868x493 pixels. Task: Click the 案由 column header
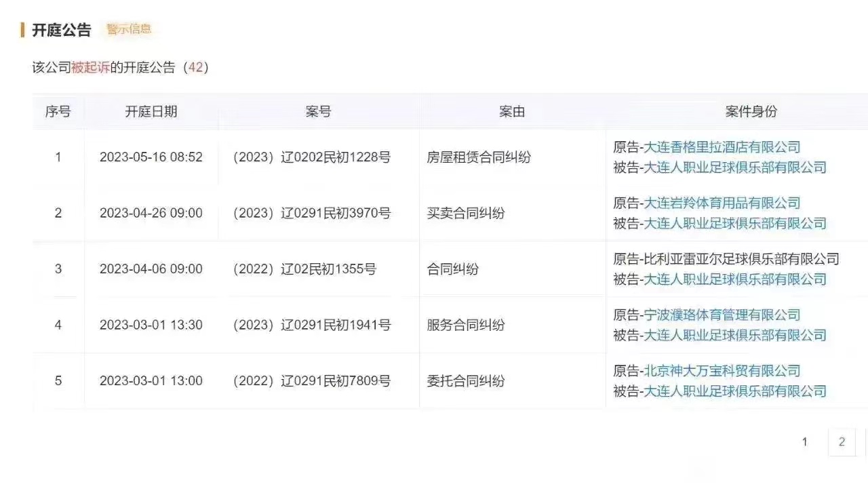[x=511, y=111]
